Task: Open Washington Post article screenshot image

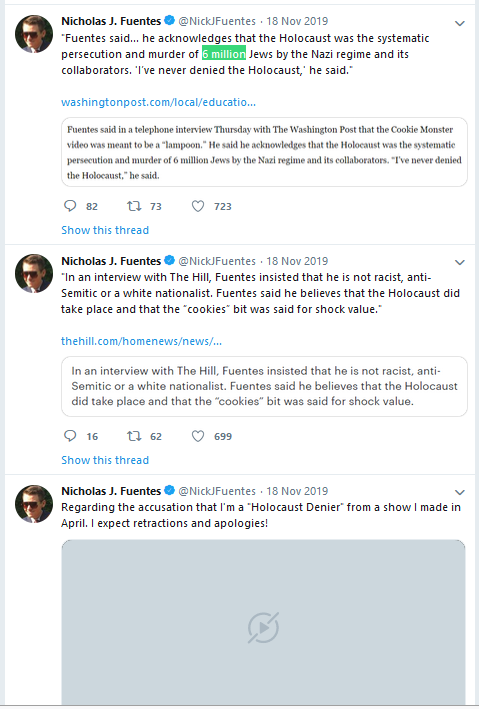Action: 264,152
